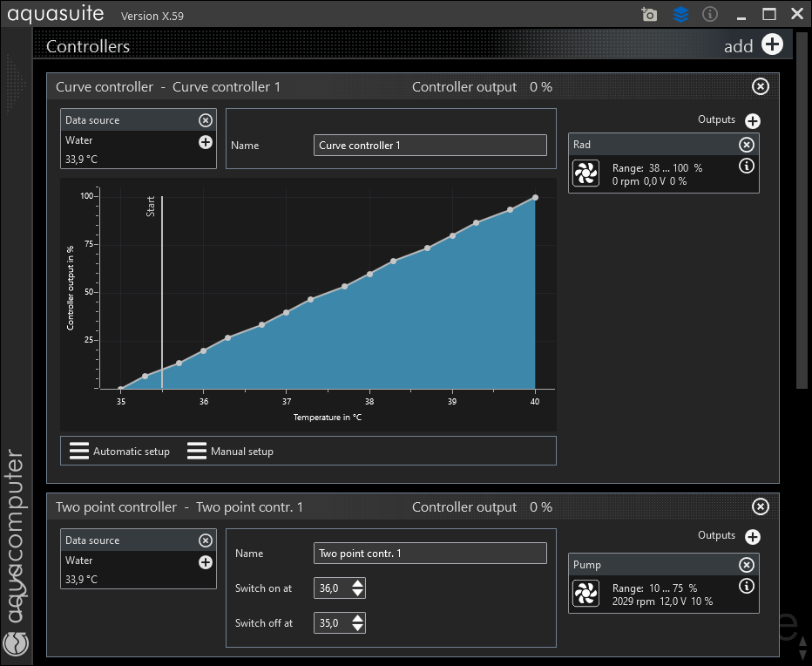Remove Data source of Two point controller

click(206, 540)
